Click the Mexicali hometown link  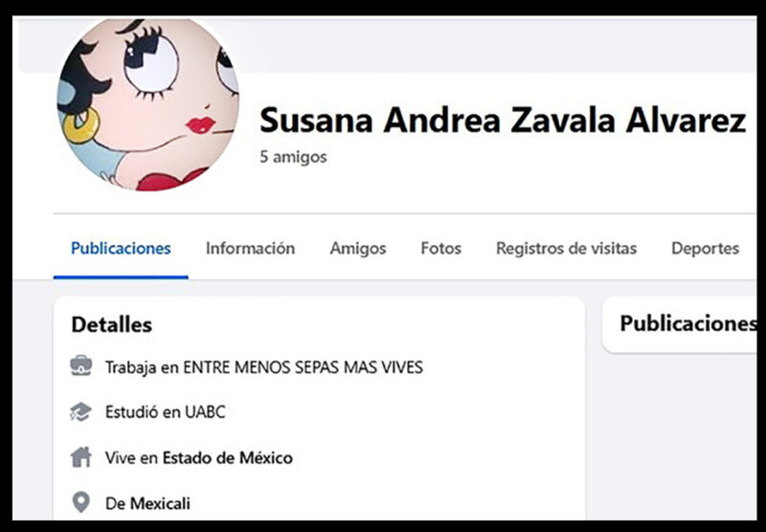(x=160, y=503)
